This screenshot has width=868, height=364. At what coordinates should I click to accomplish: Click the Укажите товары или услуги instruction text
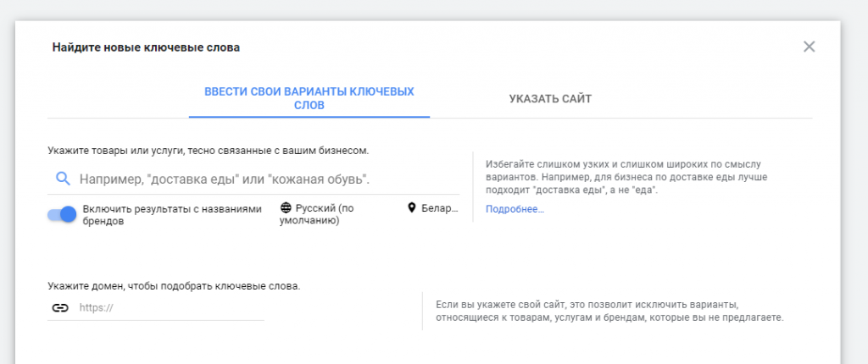pyautogui.click(x=208, y=151)
